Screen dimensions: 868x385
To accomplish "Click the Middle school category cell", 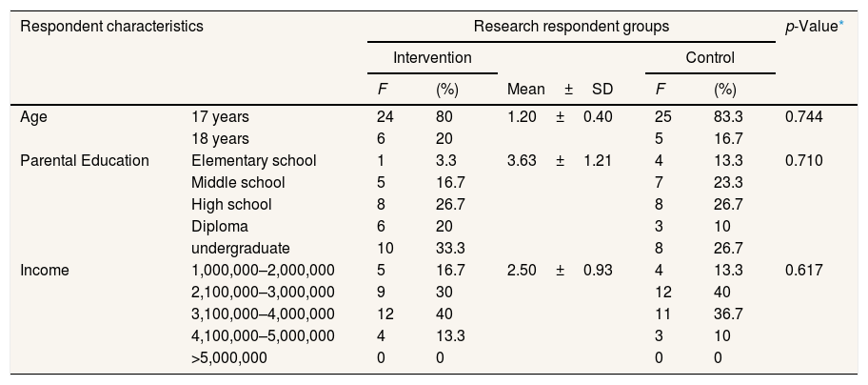I will click(x=238, y=182).
